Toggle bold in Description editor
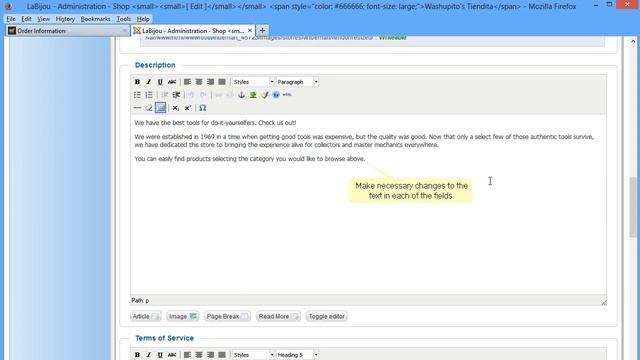The image size is (640, 360). [137, 82]
